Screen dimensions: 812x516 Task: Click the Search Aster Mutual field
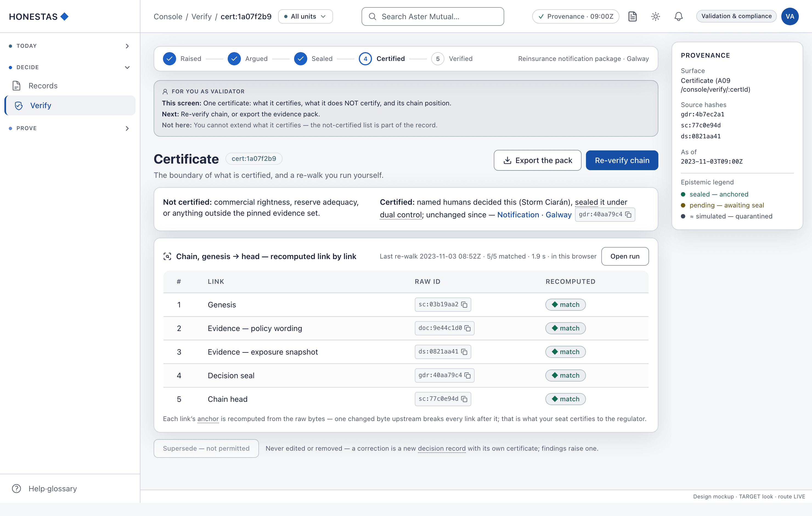[x=433, y=16]
